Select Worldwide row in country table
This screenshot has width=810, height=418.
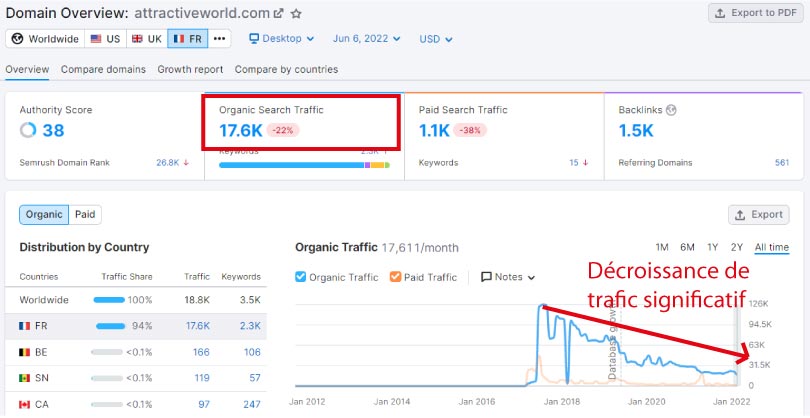[136, 300]
